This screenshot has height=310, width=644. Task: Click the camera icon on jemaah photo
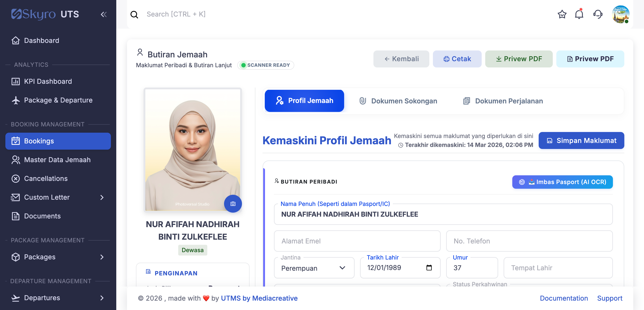[233, 204]
